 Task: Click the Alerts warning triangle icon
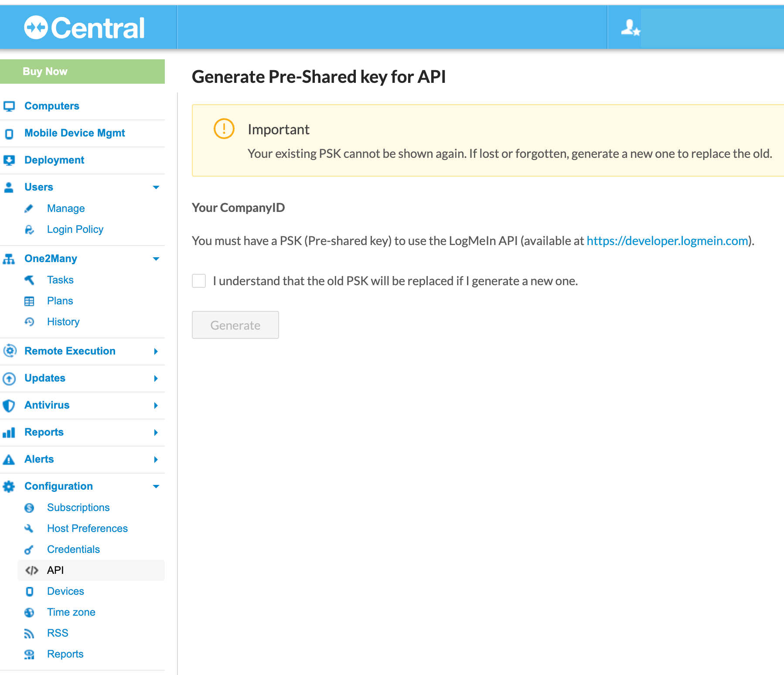9,460
